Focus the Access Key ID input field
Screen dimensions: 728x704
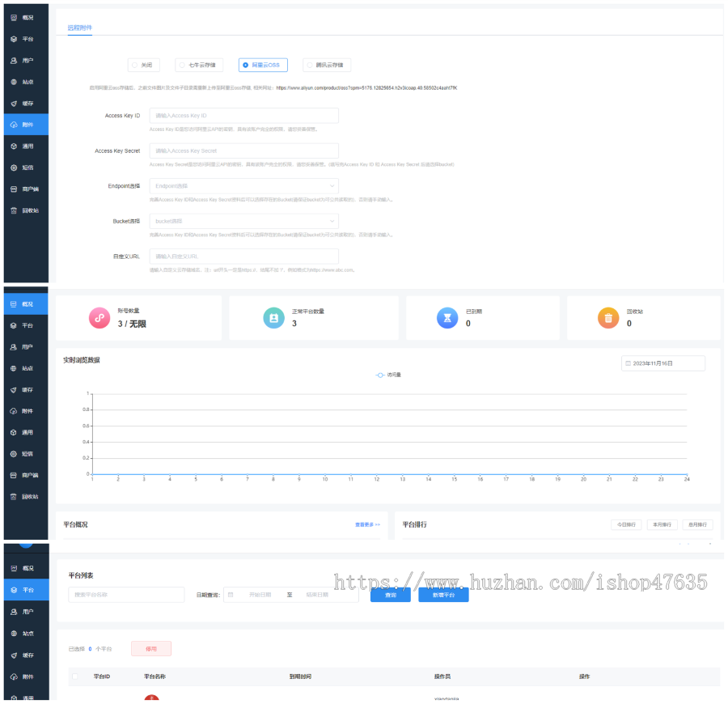tap(243, 115)
